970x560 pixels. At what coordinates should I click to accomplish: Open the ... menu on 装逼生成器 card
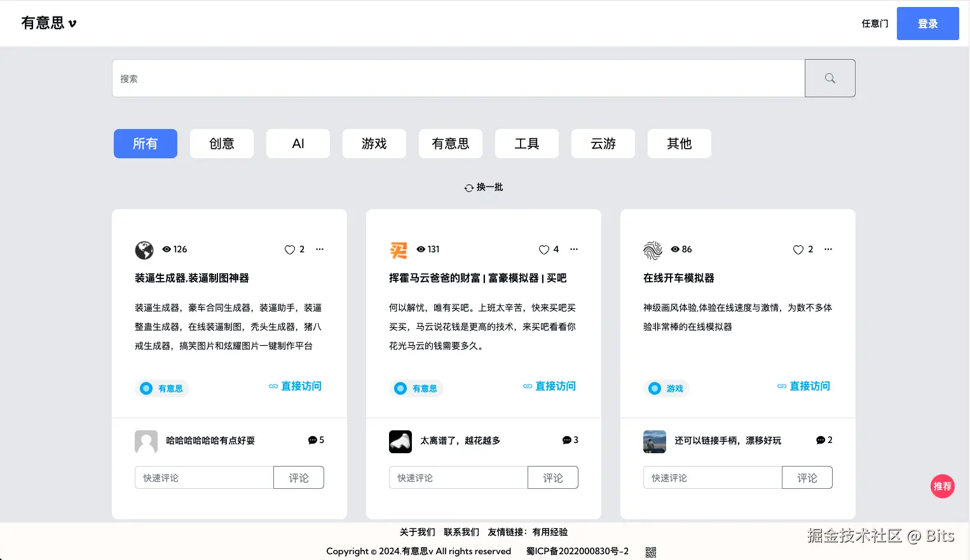pos(320,249)
